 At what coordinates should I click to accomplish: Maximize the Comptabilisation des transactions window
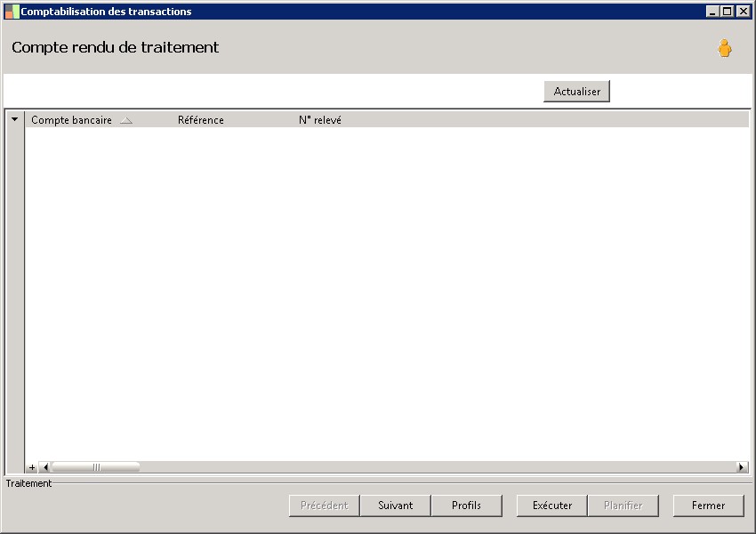[727, 11]
